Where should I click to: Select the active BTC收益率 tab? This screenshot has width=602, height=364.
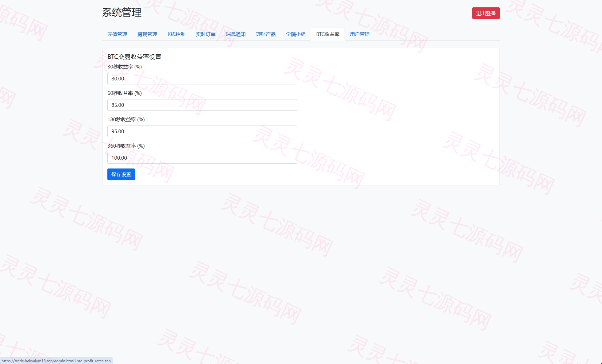(328, 34)
